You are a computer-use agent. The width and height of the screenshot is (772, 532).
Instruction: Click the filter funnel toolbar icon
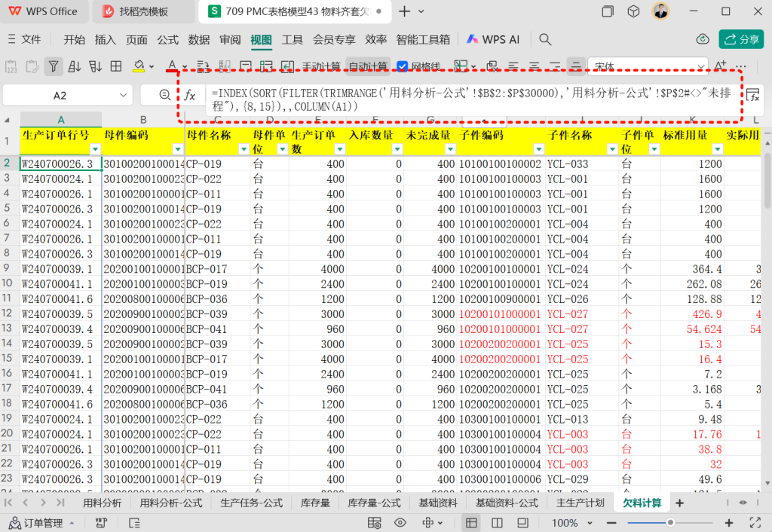[x=54, y=66]
